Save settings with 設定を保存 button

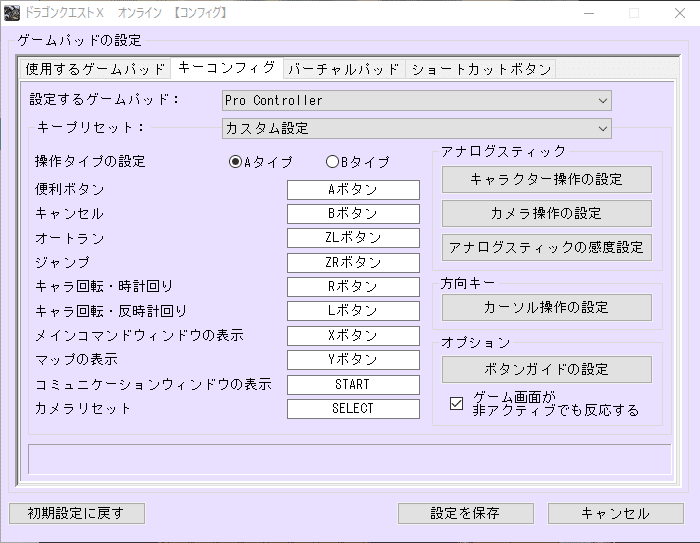(x=466, y=514)
